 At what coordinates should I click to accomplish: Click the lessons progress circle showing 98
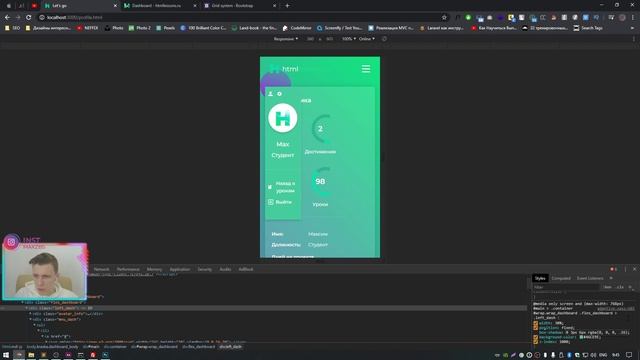point(320,181)
